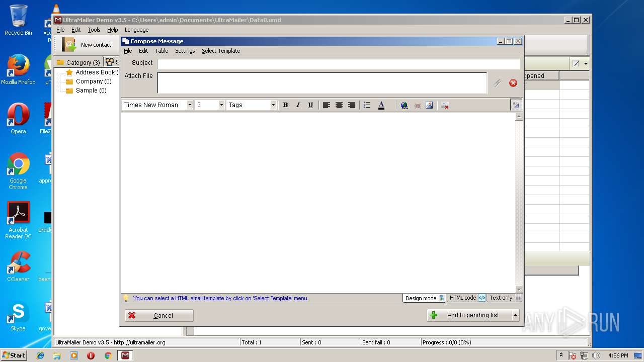Open Acrobat Reader DC desktop icon
The width and height of the screenshot is (644, 362).
tap(18, 220)
